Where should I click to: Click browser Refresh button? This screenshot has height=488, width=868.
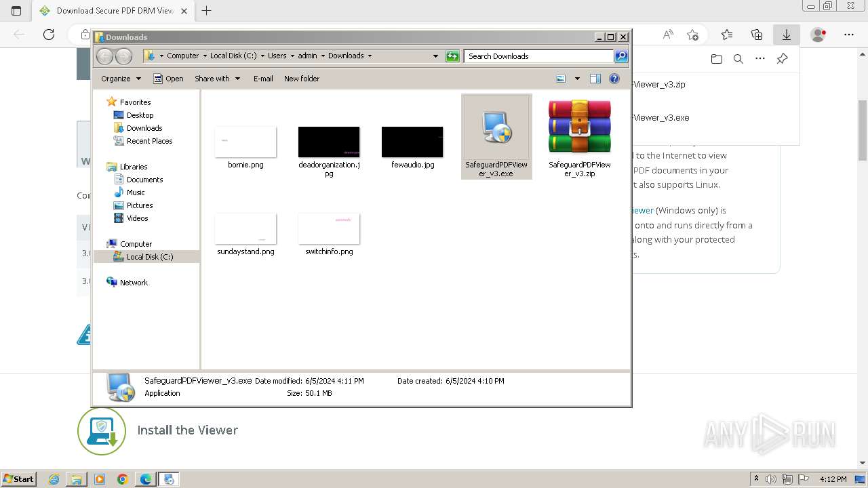pyautogui.click(x=49, y=35)
